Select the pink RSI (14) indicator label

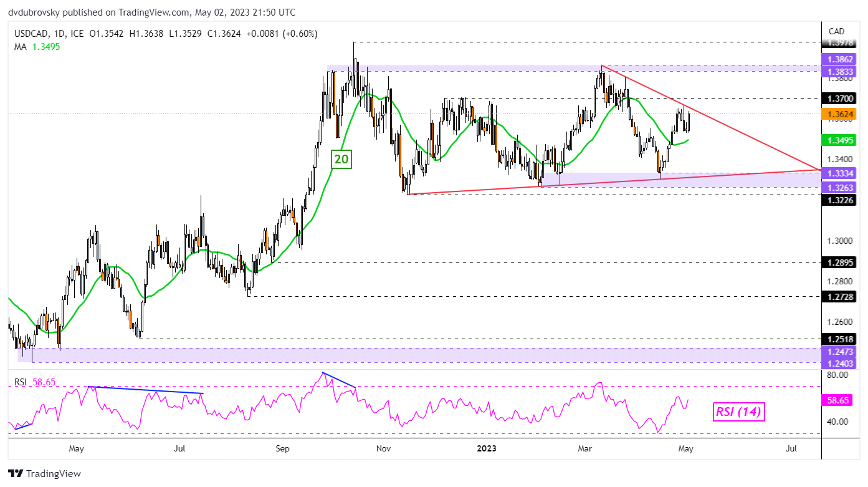click(739, 412)
